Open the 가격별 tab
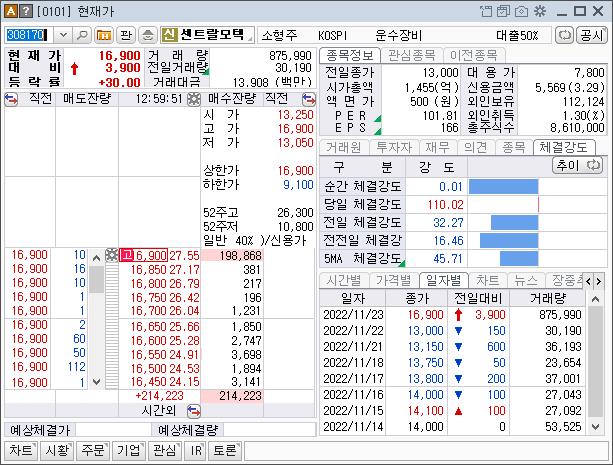This screenshot has height=465, width=613. (x=393, y=280)
